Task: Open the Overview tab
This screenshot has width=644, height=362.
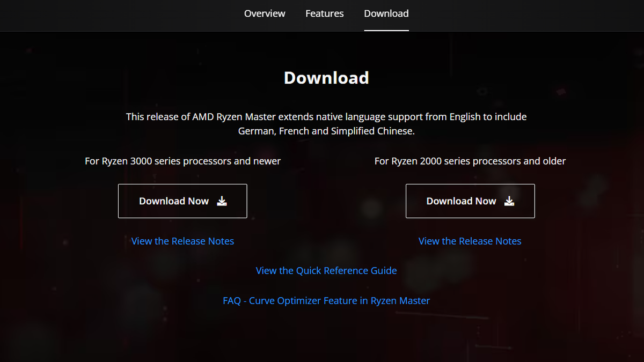Action: click(x=265, y=13)
